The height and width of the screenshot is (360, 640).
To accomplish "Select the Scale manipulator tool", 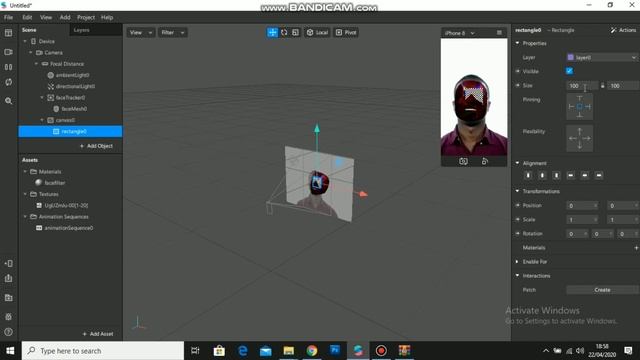I will coord(296,32).
